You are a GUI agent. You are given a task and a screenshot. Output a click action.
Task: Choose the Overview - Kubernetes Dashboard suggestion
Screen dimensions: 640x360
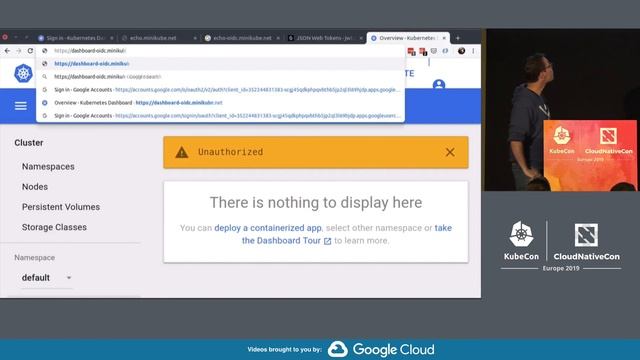tap(220, 103)
